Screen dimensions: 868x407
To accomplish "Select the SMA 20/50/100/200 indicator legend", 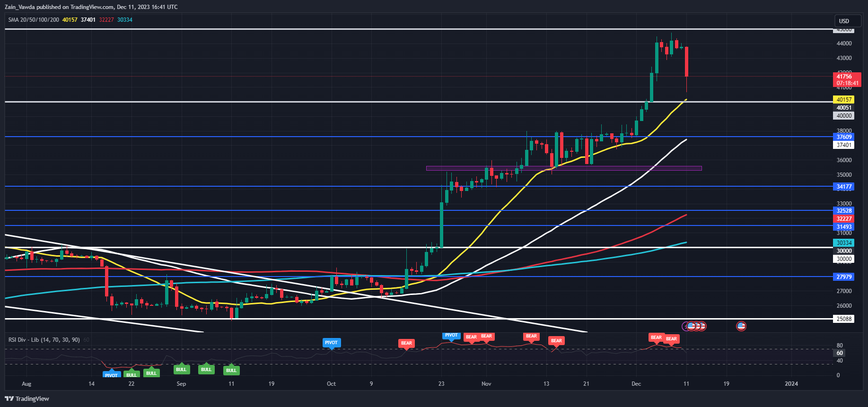I will click(34, 20).
